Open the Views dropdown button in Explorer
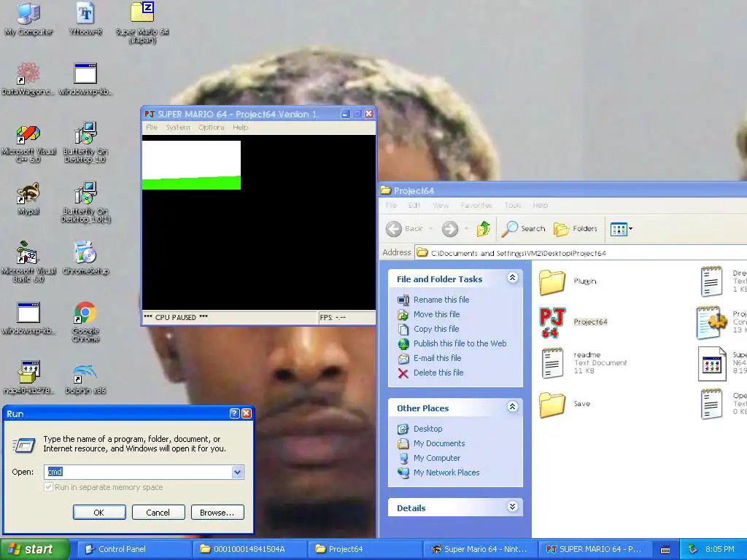Screen dimensions: 747x560 point(622,229)
